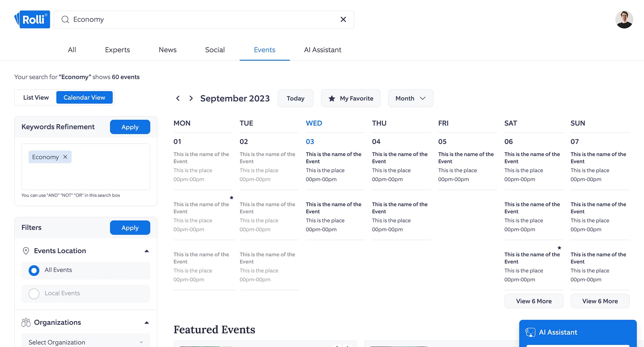Open the Events tab
Screen dimensions: 644x347
[x=264, y=50]
